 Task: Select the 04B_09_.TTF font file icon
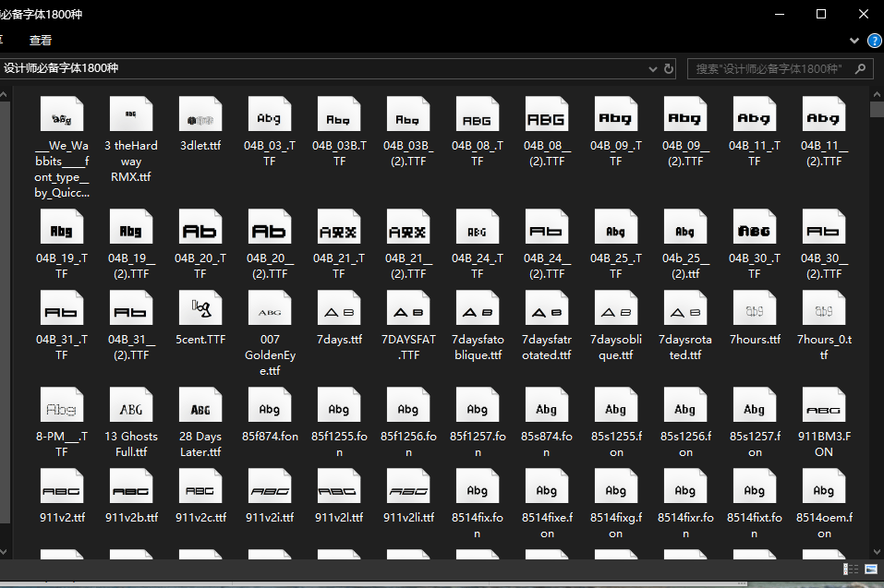[615, 114]
